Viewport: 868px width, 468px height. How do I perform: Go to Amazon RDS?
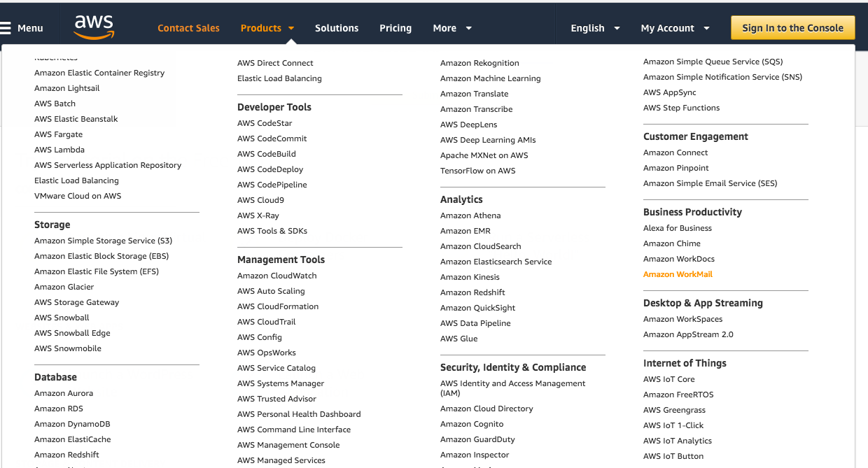click(x=59, y=409)
